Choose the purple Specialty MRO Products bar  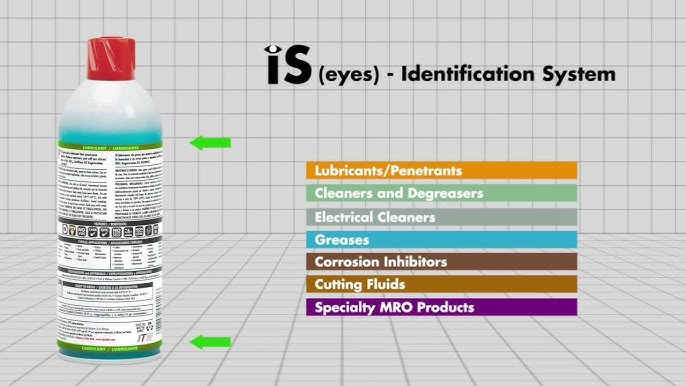[441, 307]
